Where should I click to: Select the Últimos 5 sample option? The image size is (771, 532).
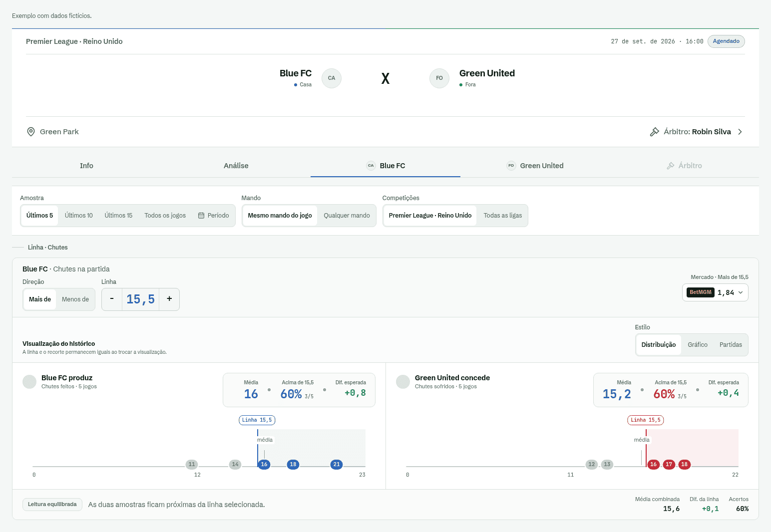40,216
